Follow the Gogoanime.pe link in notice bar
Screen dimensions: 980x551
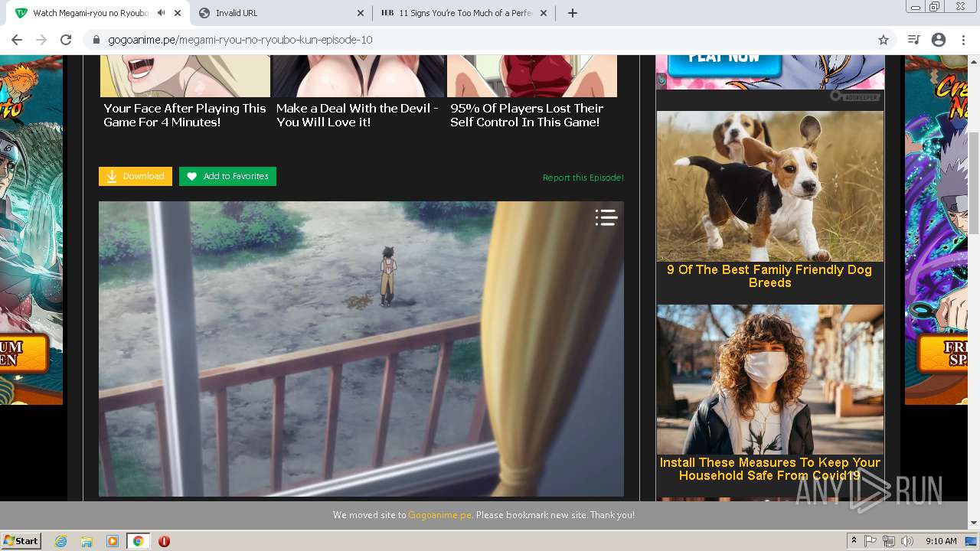439,515
